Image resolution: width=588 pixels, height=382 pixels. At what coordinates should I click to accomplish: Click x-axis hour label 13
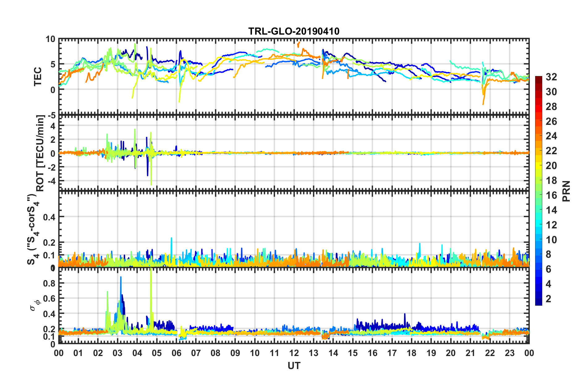(313, 353)
